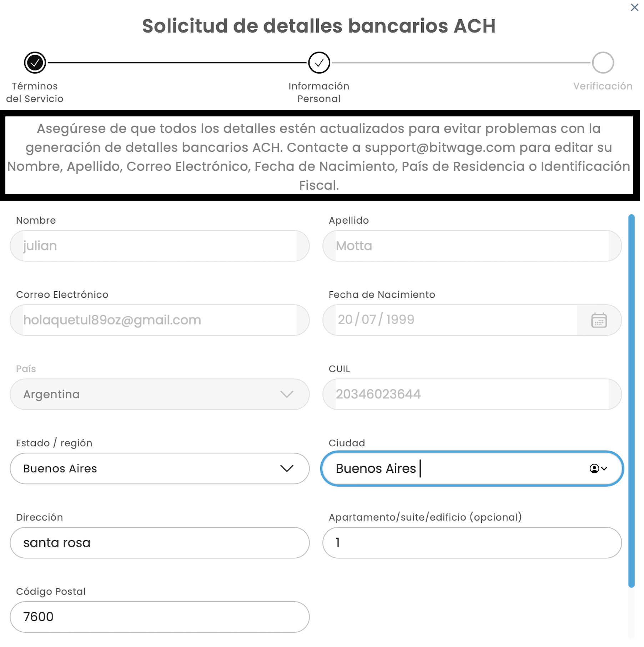This screenshot has height=647, width=644.
Task: Click the Verificación step circle
Action: 603,63
